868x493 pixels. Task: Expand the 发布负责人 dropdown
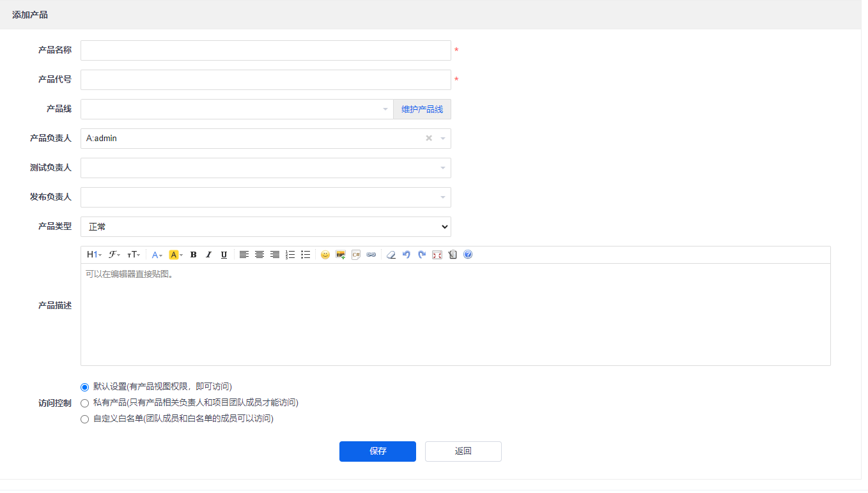[x=265, y=197]
